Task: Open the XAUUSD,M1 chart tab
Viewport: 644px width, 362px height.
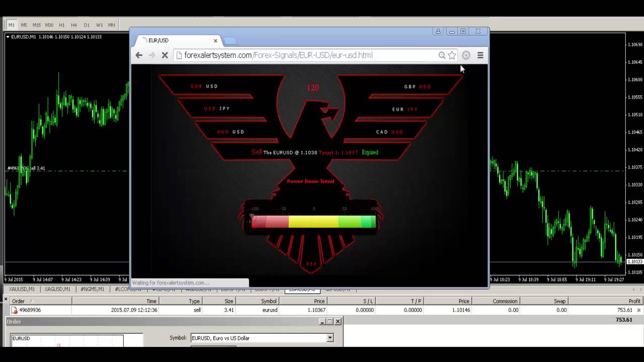Action: [x=22, y=289]
